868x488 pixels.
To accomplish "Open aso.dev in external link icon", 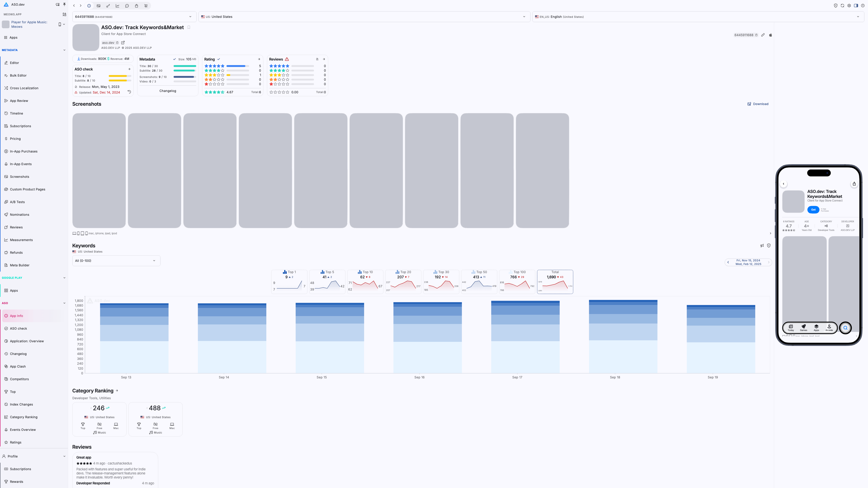I will point(123,43).
